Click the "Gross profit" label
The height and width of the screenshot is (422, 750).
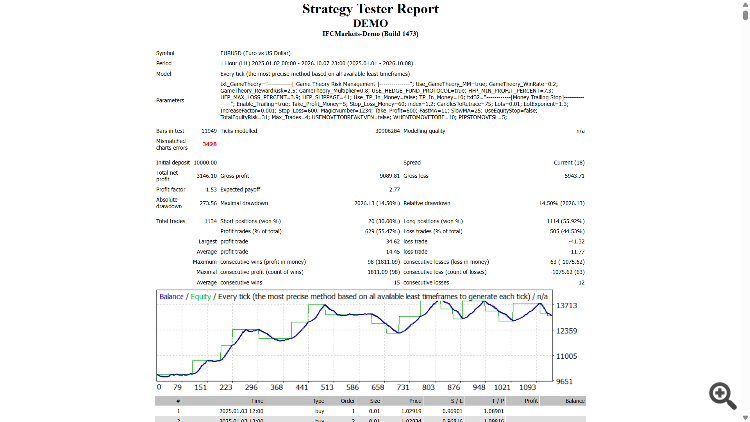pyautogui.click(x=234, y=176)
